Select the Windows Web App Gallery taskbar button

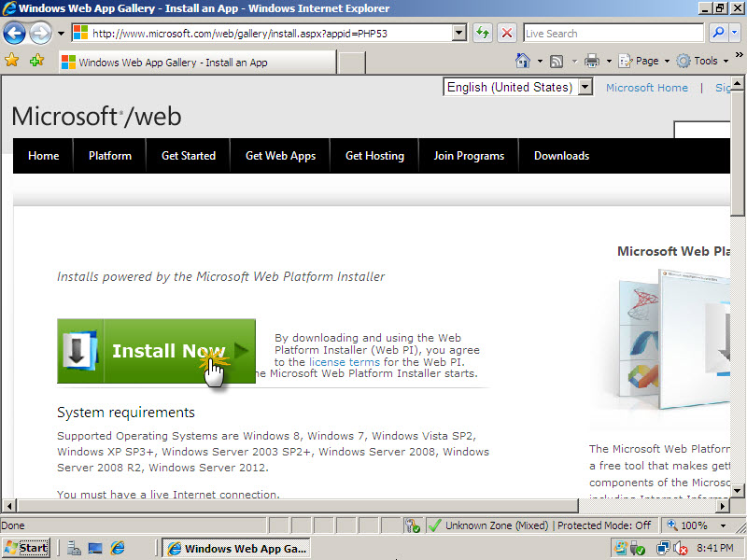tap(236, 549)
